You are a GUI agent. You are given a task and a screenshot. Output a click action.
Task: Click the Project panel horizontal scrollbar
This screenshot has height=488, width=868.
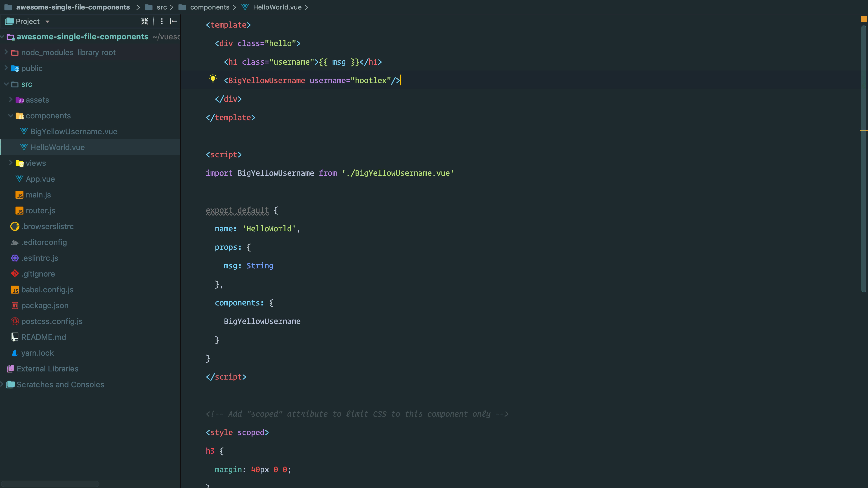(50, 484)
